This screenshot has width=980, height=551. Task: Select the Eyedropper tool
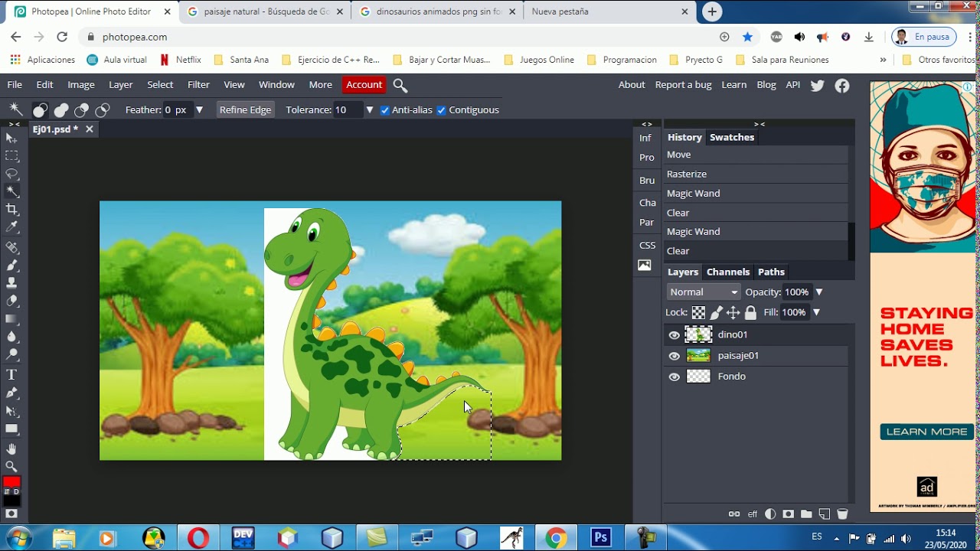(11, 227)
